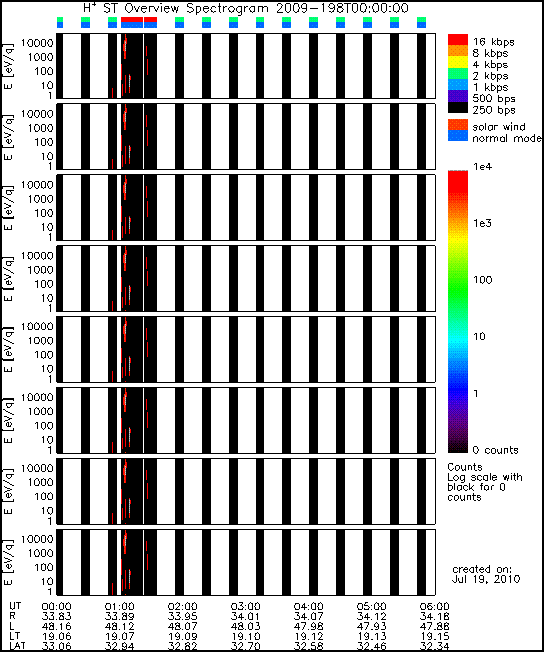
Task: Click the "06:00" UT time value
Action: 434,607
